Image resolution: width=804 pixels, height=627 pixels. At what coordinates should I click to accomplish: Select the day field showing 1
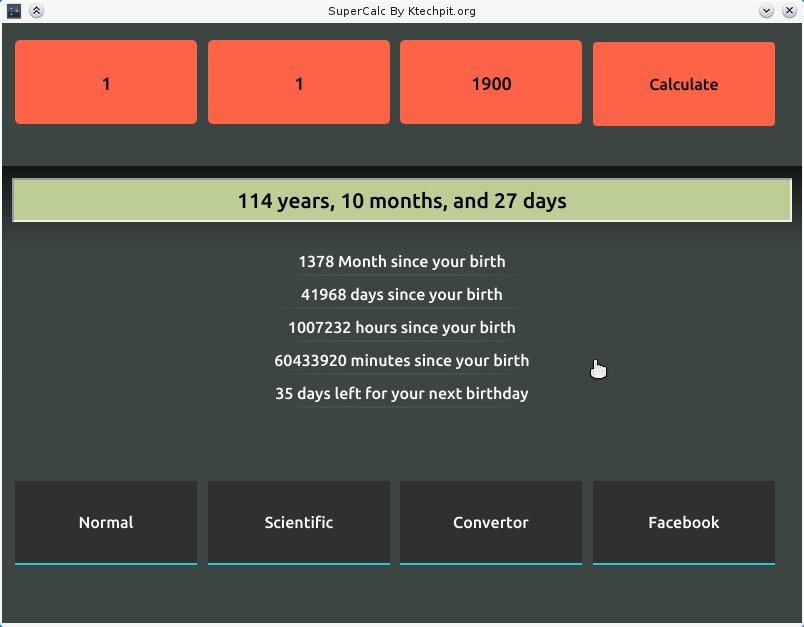pos(106,82)
